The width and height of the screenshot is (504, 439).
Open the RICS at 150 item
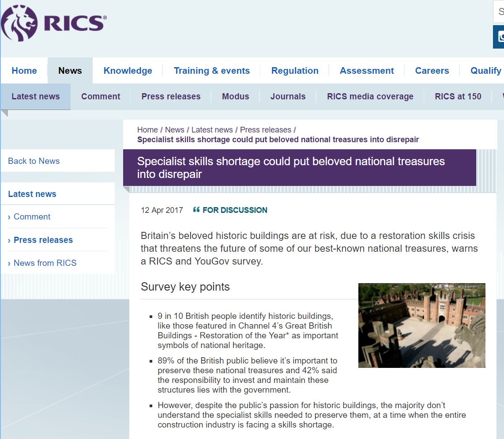point(458,96)
